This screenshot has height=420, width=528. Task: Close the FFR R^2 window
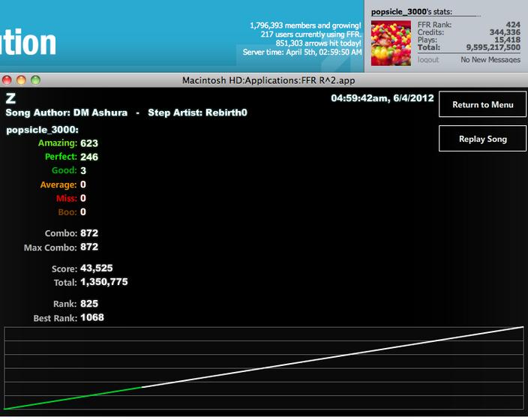[7, 80]
